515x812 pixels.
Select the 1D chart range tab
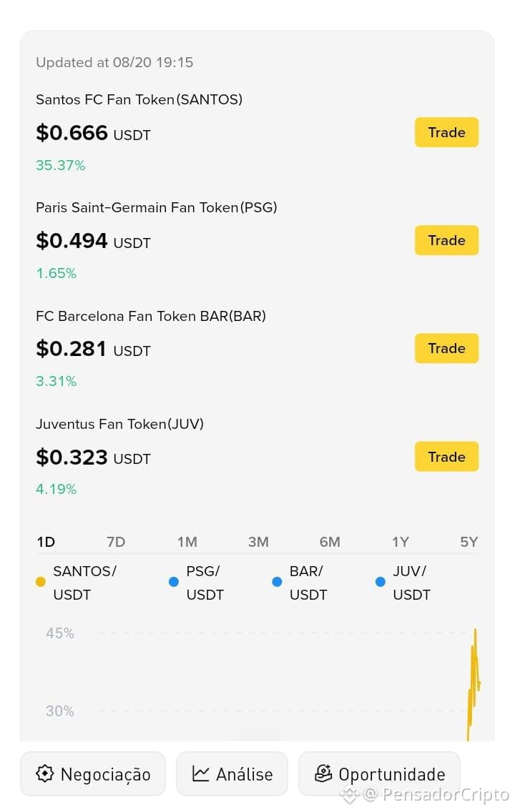pyautogui.click(x=46, y=542)
